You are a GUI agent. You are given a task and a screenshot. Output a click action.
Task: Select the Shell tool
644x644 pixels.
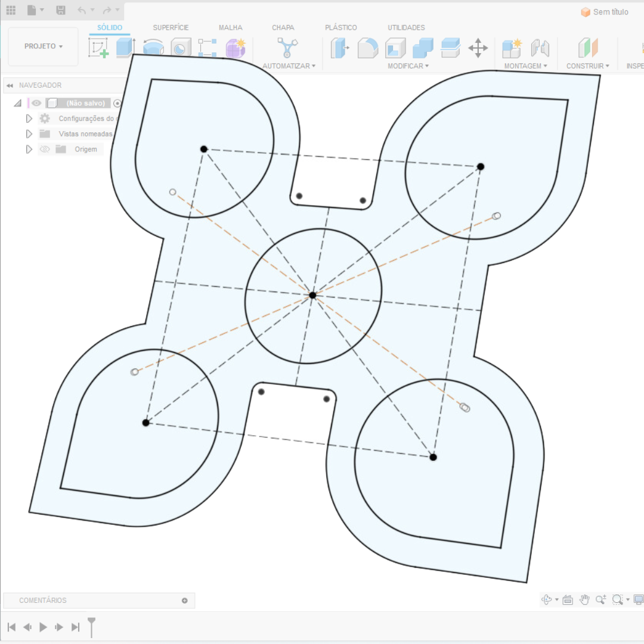[x=395, y=48]
